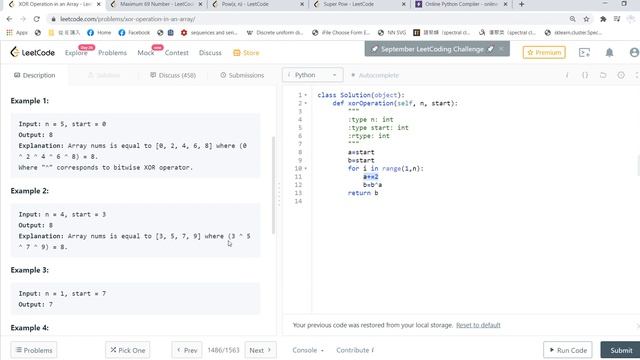Collapse the for loop fold arrow

click(x=306, y=169)
